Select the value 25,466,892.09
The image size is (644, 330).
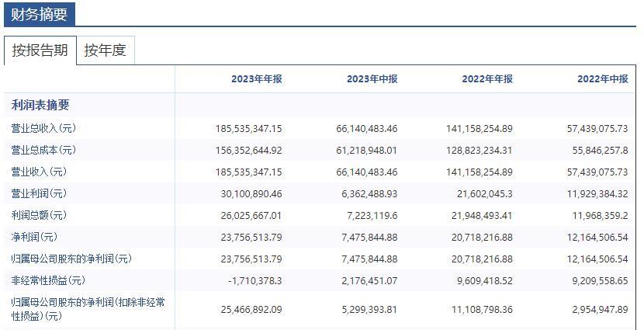251,310
